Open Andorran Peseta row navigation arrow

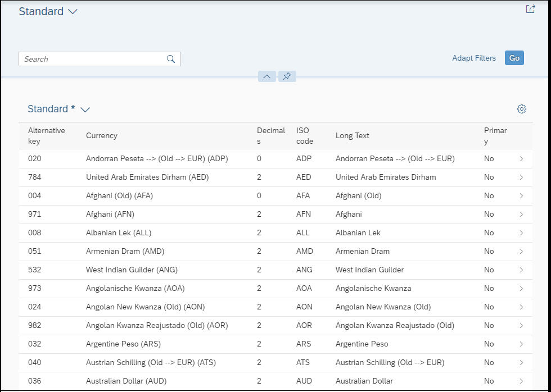coord(521,158)
